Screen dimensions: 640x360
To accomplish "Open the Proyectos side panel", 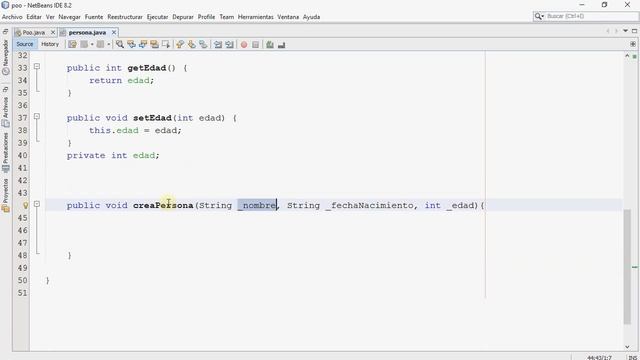I will 6,196.
